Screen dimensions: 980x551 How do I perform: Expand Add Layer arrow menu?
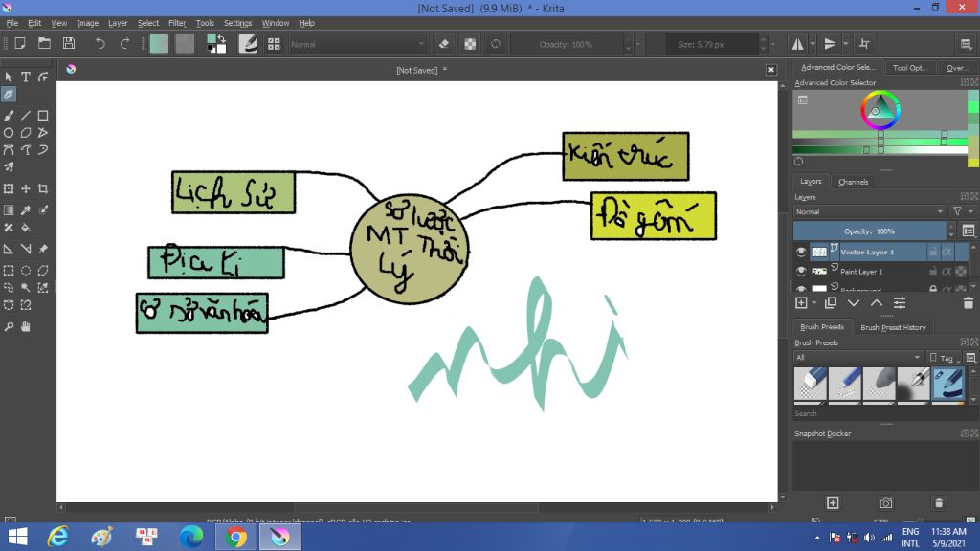pos(814,303)
